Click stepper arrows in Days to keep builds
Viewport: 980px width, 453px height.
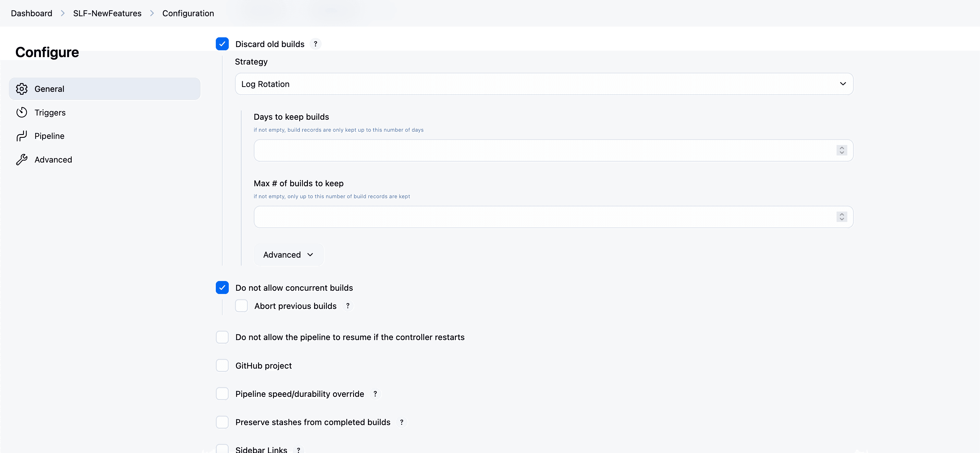point(841,151)
